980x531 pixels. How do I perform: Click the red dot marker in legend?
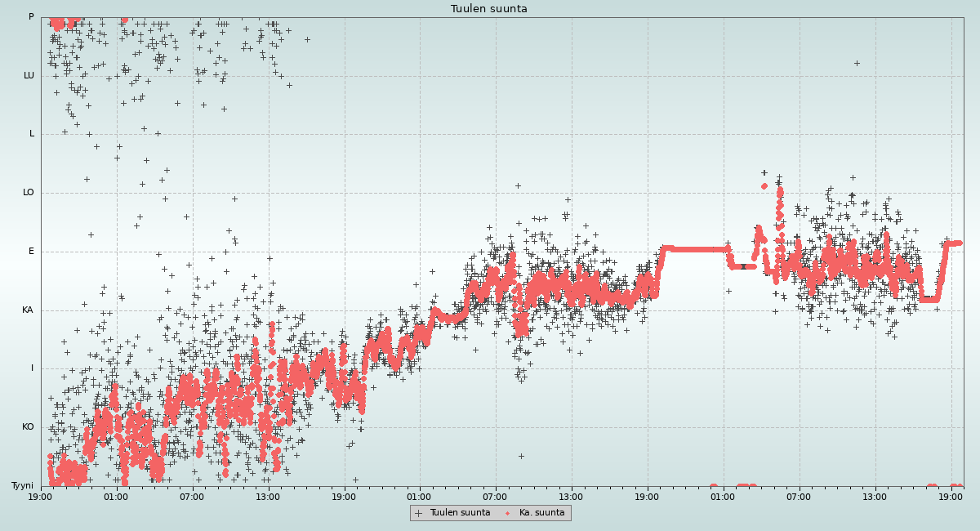(x=508, y=513)
